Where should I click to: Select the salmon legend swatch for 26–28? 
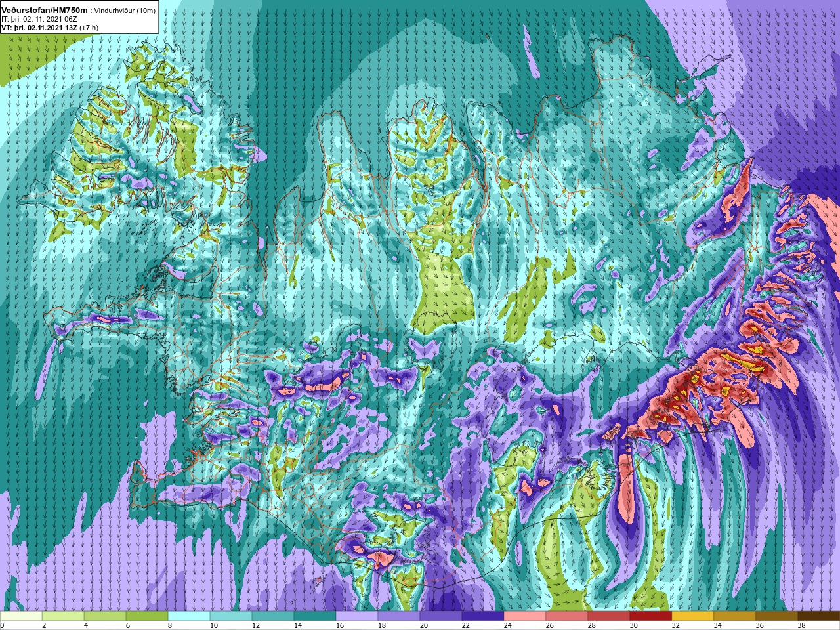567,616
